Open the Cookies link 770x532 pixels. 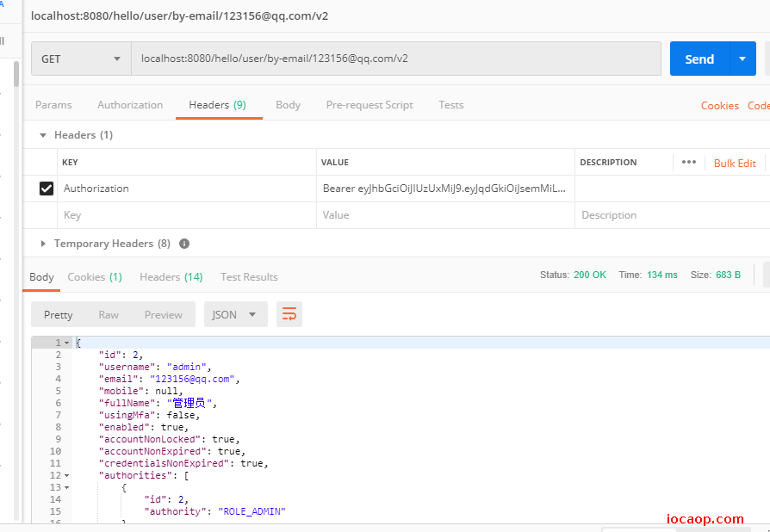719,106
